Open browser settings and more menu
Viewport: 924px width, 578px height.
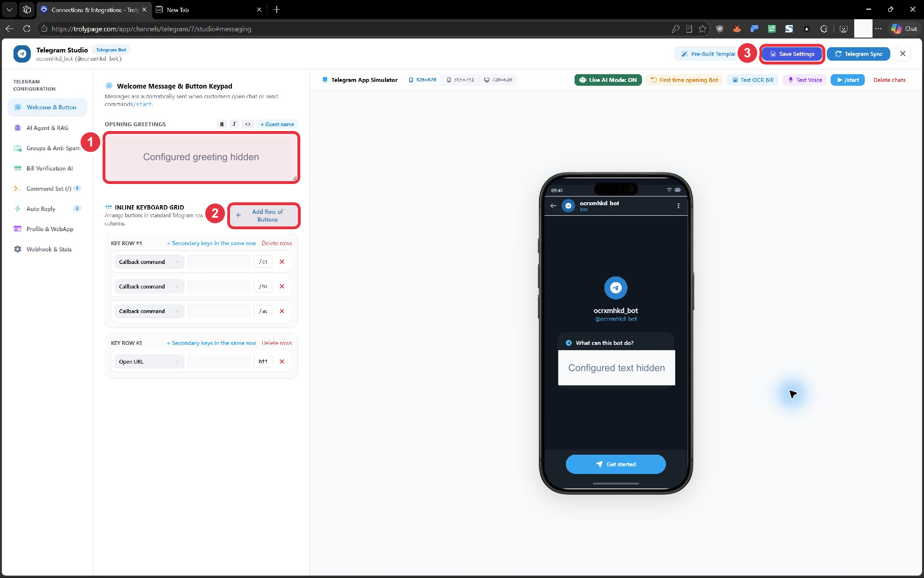878,29
